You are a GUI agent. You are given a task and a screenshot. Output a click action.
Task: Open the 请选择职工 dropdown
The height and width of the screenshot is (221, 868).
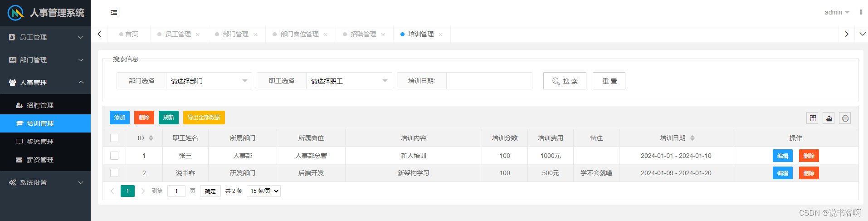349,81
